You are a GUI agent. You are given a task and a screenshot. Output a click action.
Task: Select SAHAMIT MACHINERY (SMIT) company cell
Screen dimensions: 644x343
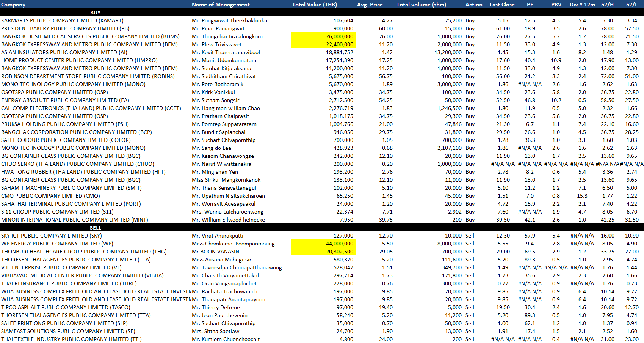(71, 188)
